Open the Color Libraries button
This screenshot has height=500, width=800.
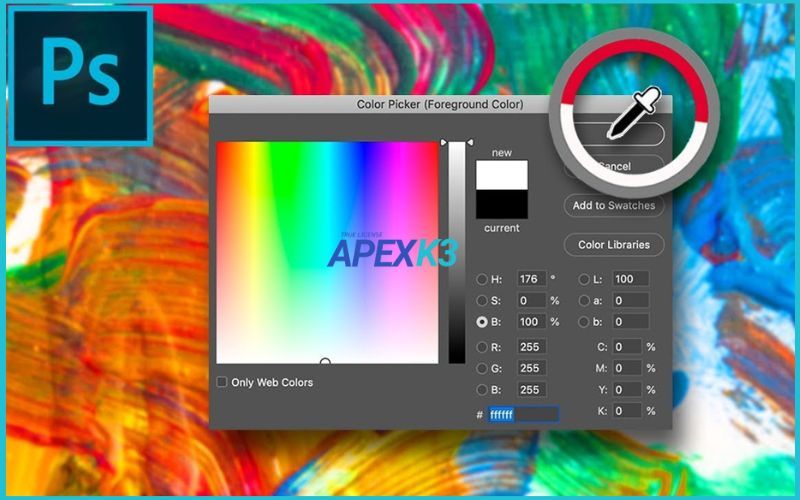(614, 245)
